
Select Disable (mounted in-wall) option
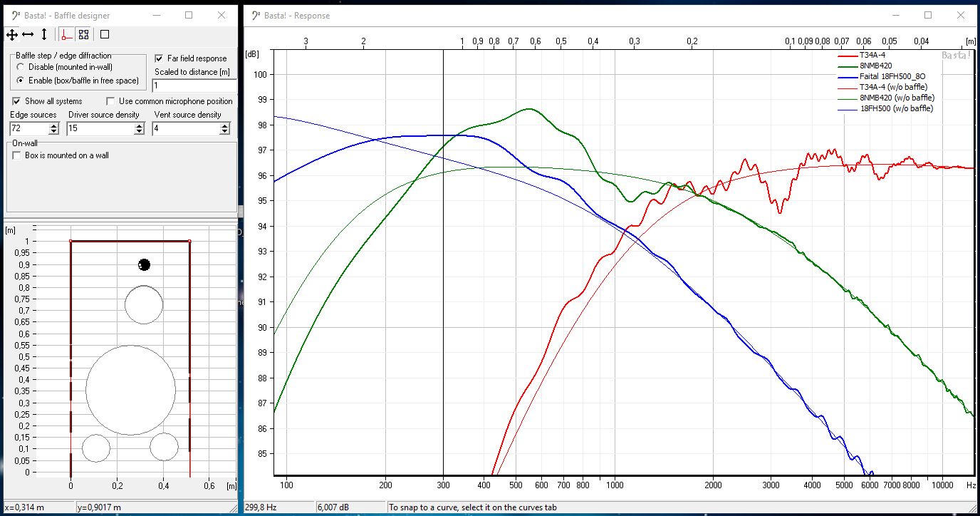pyautogui.click(x=21, y=67)
